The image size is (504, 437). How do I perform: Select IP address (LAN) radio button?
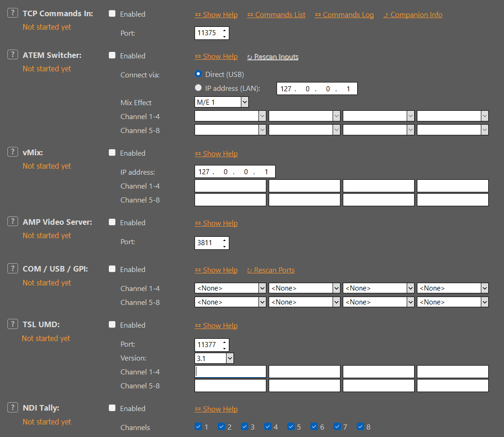(198, 88)
